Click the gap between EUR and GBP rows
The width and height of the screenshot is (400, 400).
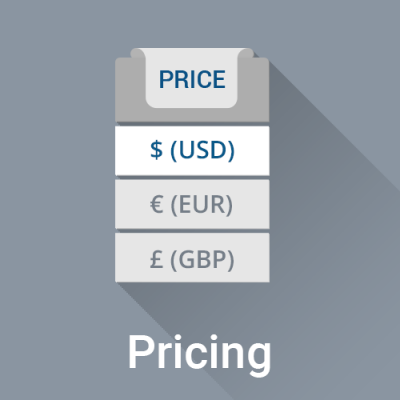pyautogui.click(x=192, y=231)
